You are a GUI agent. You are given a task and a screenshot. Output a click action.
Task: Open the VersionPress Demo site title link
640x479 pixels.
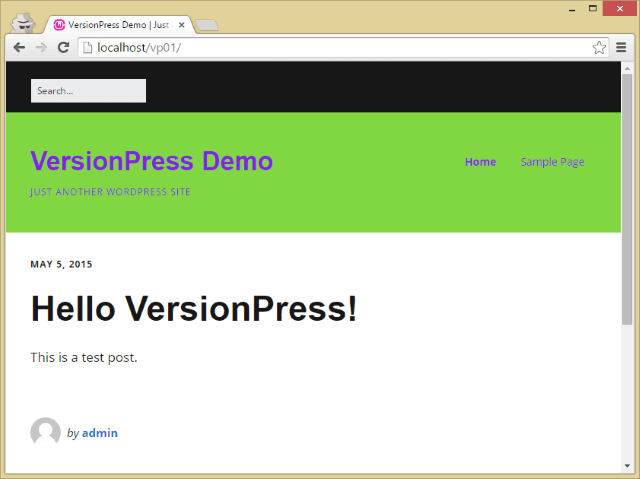(x=151, y=161)
